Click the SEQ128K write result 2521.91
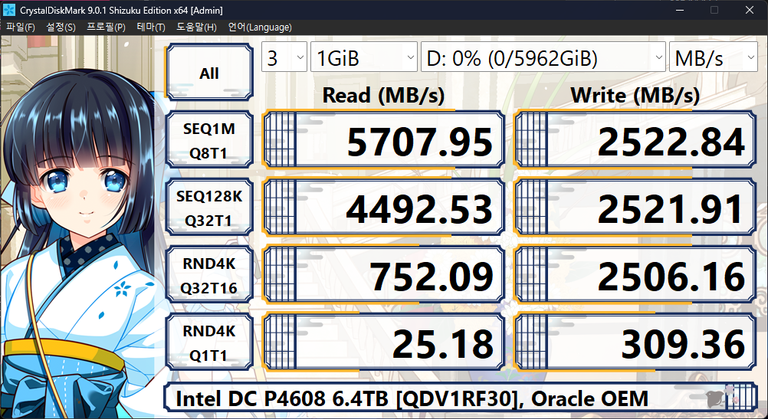 (635, 208)
